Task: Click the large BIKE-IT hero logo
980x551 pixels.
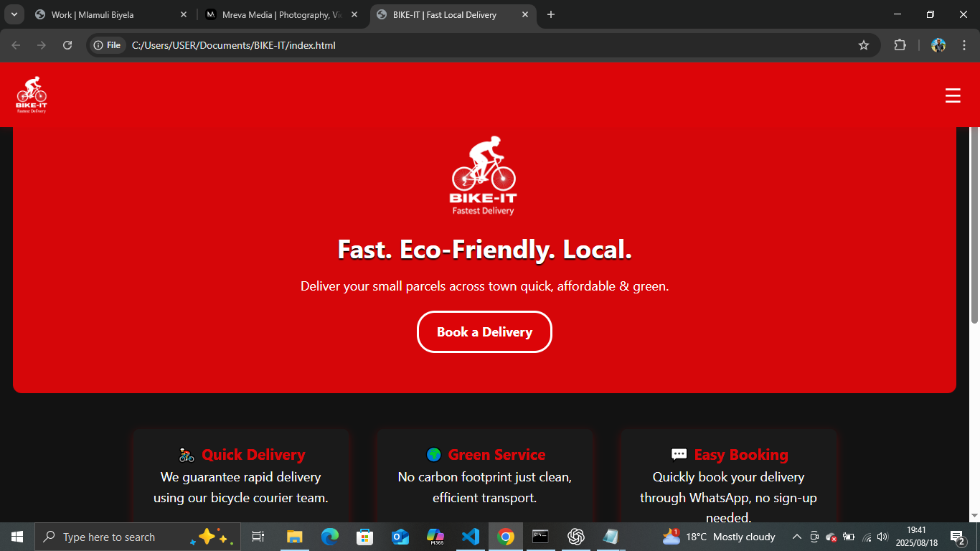Action: (x=484, y=176)
